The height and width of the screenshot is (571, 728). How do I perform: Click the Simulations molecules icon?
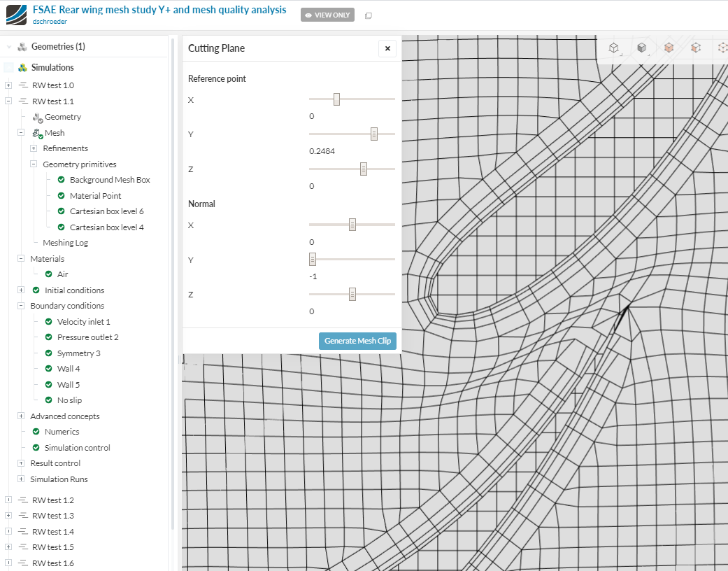pyautogui.click(x=22, y=68)
